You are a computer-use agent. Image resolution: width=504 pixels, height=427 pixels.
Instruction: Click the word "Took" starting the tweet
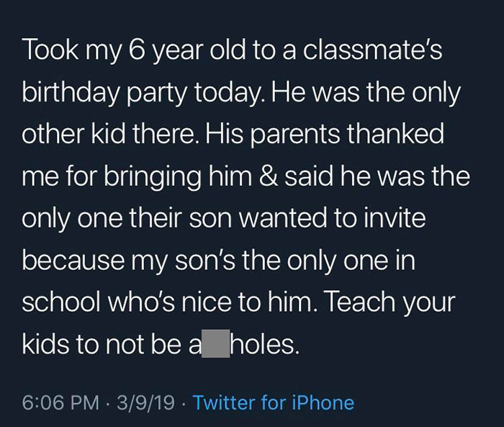(50, 51)
